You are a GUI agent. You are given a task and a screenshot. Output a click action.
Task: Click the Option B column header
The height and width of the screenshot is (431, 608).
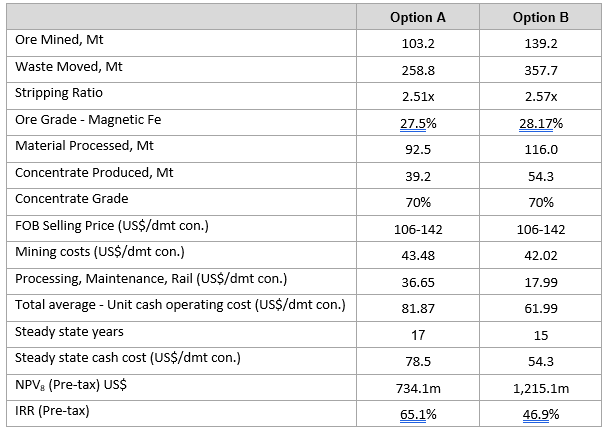pos(540,17)
